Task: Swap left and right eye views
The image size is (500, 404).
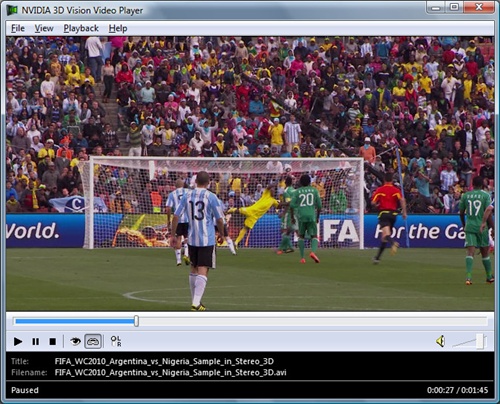Action: pos(116,341)
